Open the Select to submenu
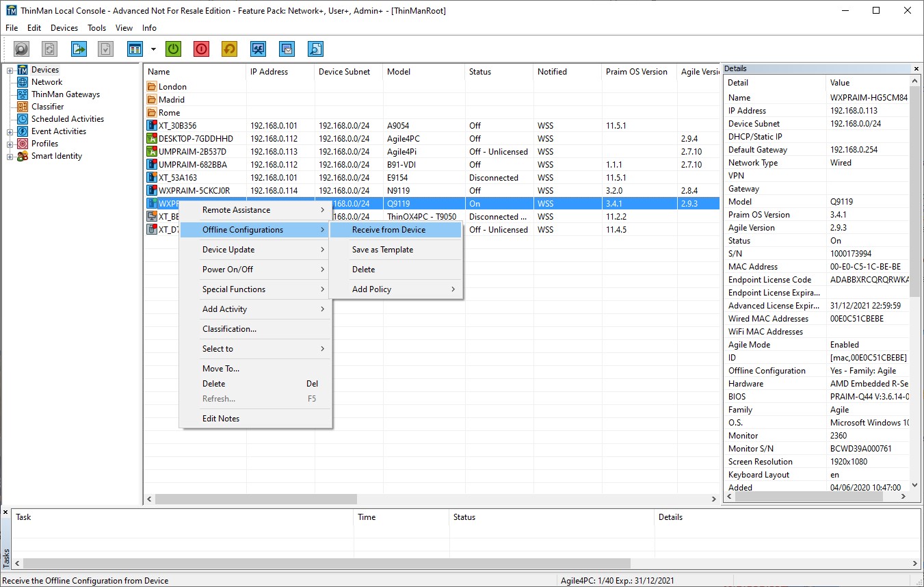The width and height of the screenshot is (924, 587). [x=256, y=349]
